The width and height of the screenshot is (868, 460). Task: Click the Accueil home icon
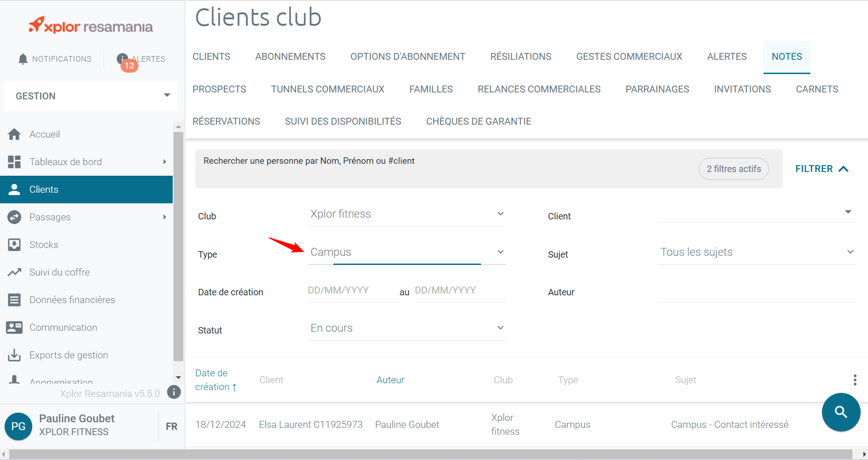click(x=14, y=134)
